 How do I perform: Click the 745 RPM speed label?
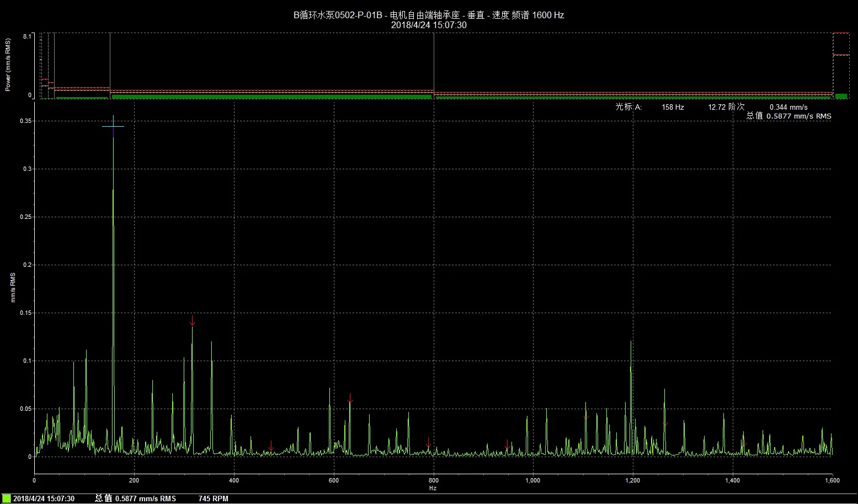coord(213,498)
